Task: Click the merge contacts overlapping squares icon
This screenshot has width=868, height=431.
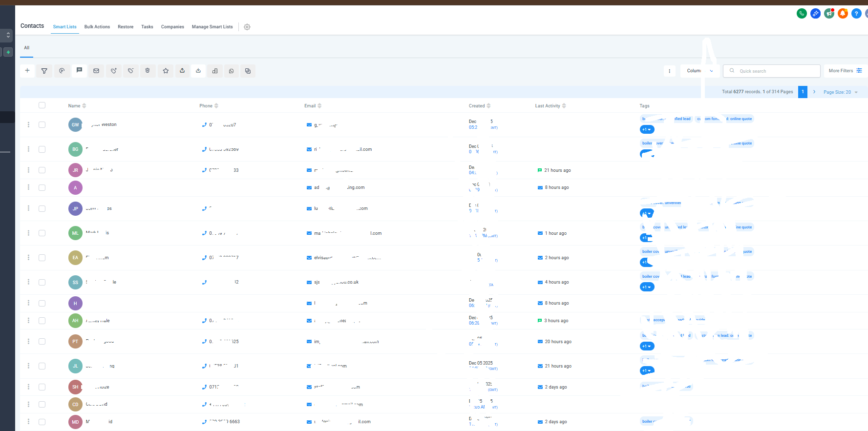Action: 248,71
